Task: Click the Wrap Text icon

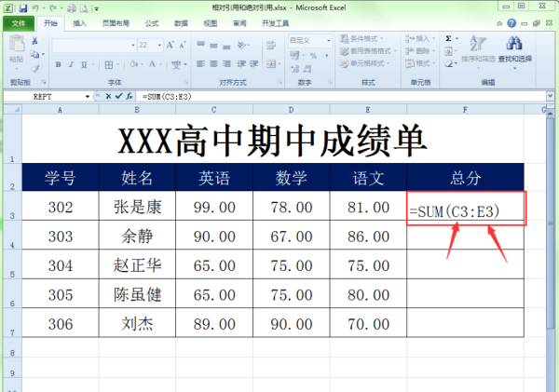Action: (x=271, y=45)
